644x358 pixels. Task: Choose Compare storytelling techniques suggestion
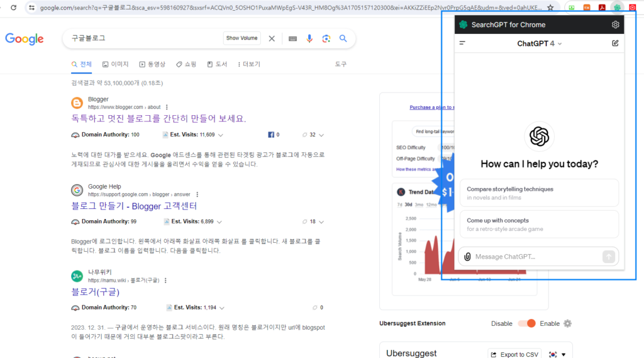[x=539, y=193]
